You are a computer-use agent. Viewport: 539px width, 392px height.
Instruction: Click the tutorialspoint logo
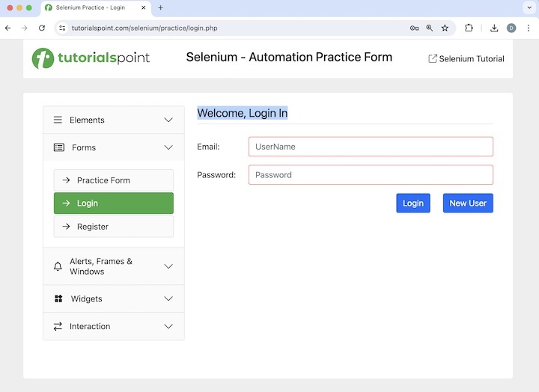pyautogui.click(x=91, y=58)
